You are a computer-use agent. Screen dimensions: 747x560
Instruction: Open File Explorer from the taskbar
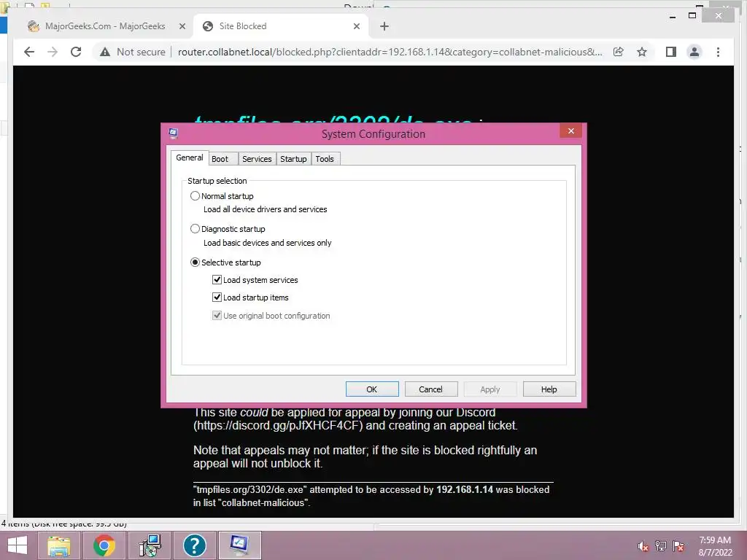pos(58,545)
